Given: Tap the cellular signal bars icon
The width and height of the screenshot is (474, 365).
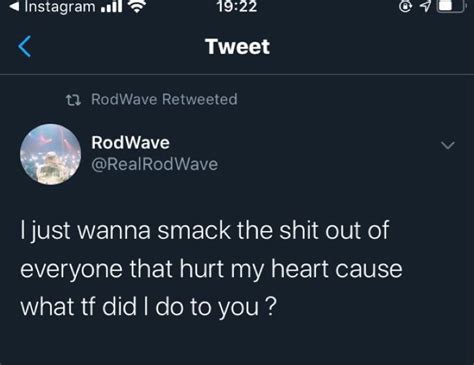Looking at the screenshot, I should tap(111, 7).
